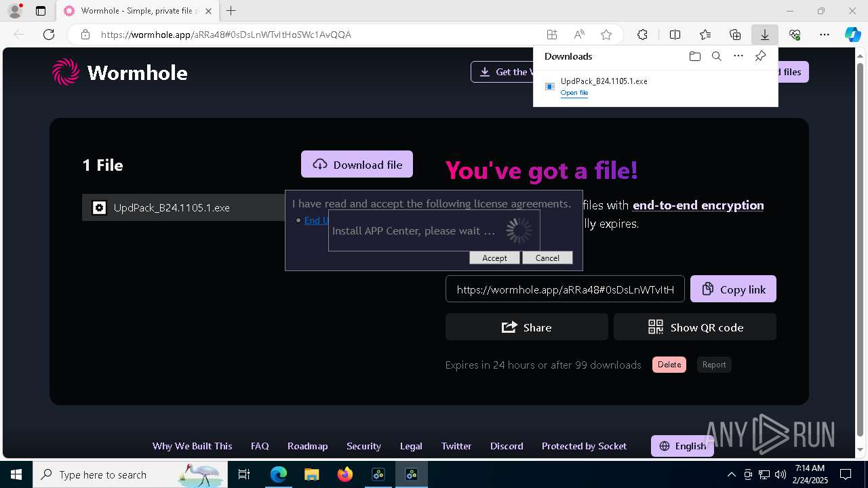Open the End User license link

316,220
